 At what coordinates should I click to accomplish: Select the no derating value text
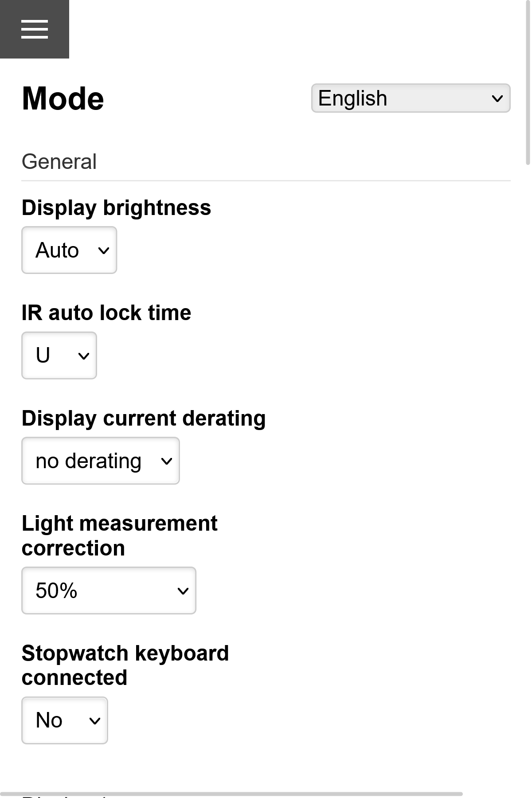click(x=88, y=461)
